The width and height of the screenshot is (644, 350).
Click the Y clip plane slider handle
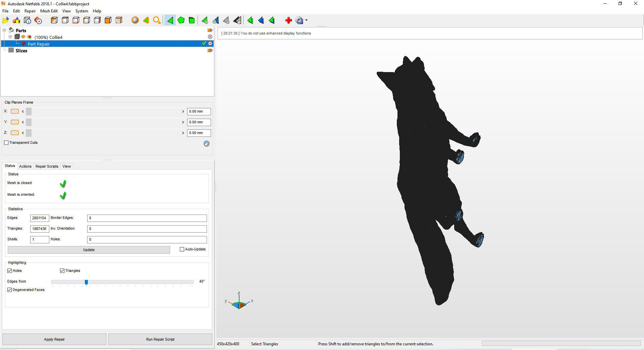point(29,122)
